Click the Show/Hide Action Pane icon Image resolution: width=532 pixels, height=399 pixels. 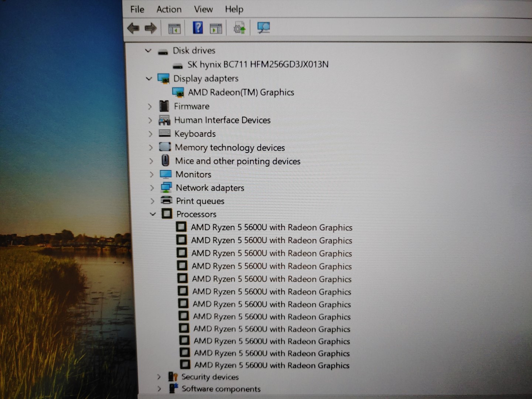[216, 28]
